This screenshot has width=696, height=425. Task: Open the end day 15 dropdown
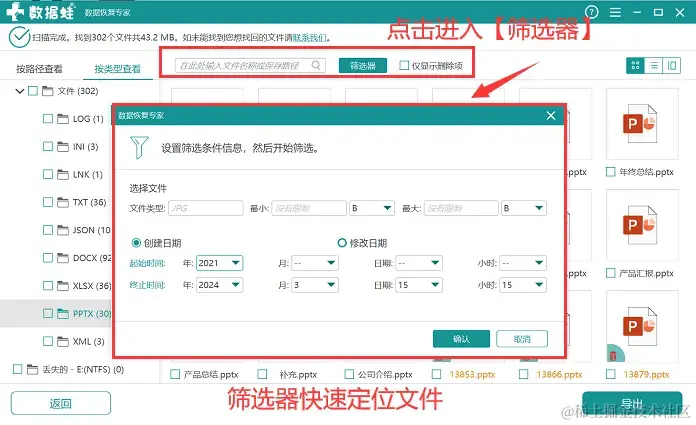pyautogui.click(x=419, y=285)
